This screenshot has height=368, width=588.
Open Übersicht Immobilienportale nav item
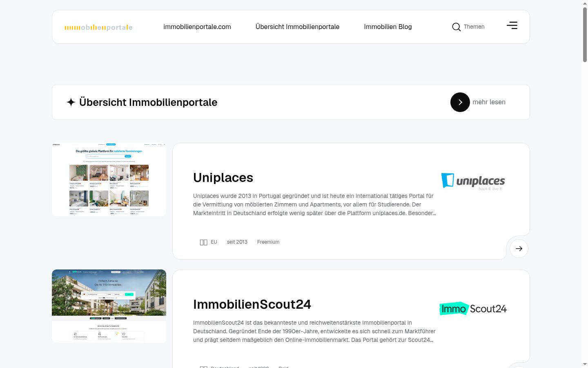tap(297, 27)
